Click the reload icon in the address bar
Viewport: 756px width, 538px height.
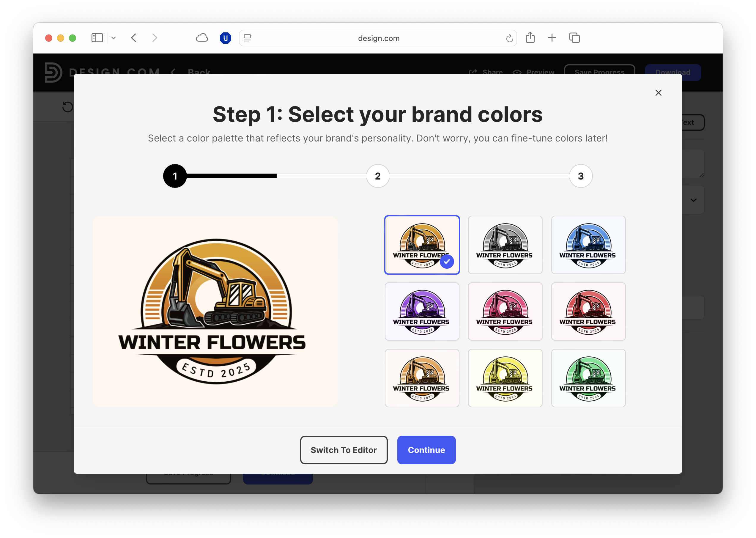tap(509, 38)
